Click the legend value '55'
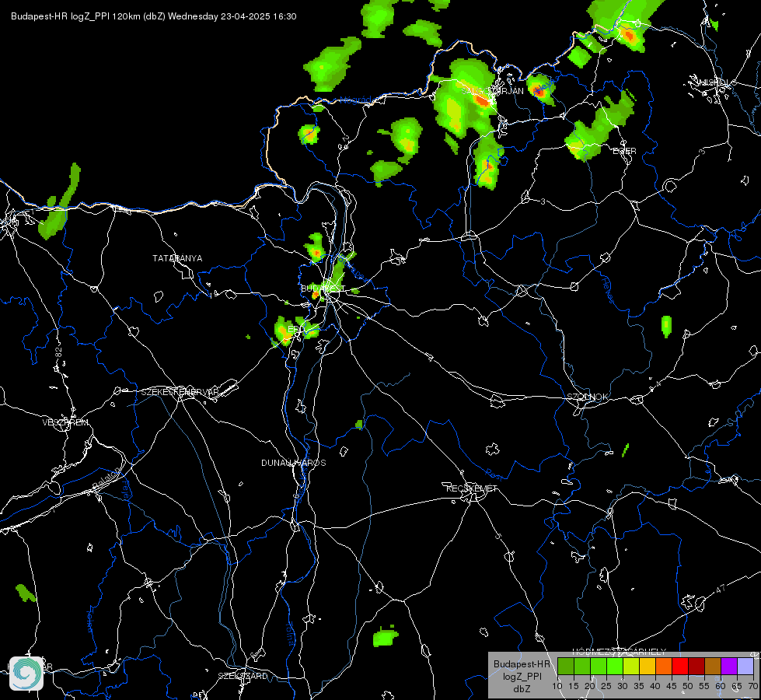The image size is (761, 700). [704, 686]
